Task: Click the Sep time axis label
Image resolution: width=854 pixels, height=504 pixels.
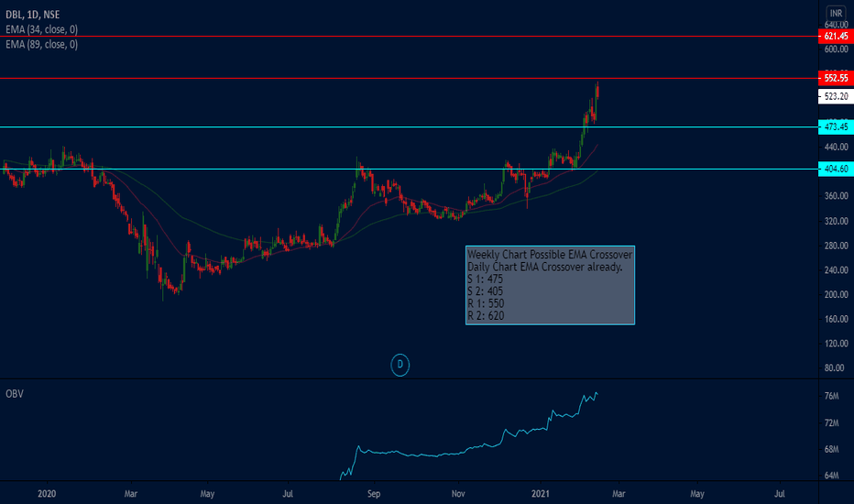Action: pos(374,494)
